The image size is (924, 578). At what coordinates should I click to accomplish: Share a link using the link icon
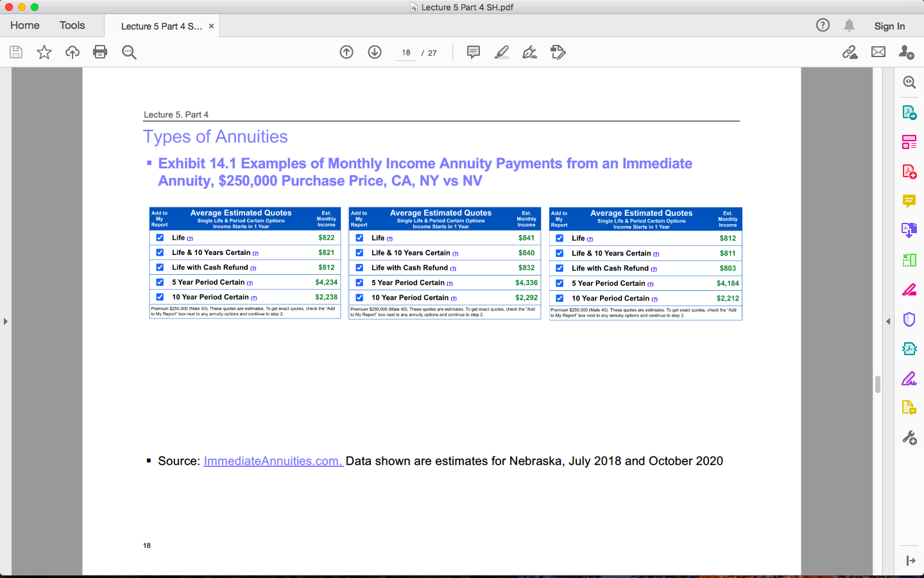pyautogui.click(x=850, y=52)
